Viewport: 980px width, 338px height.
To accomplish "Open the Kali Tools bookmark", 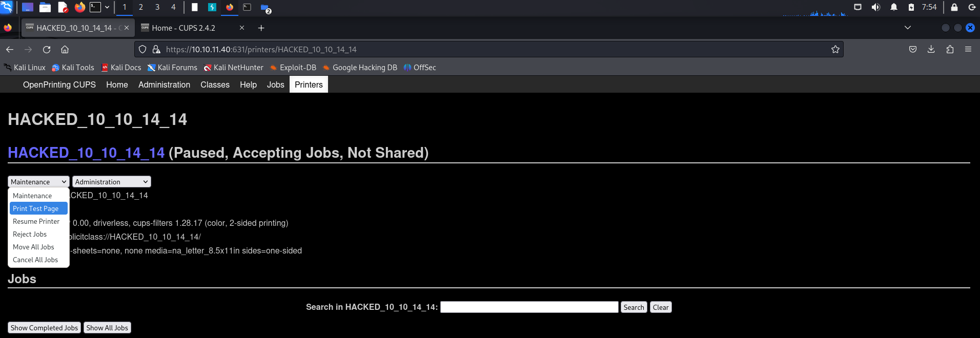I will click(x=73, y=68).
